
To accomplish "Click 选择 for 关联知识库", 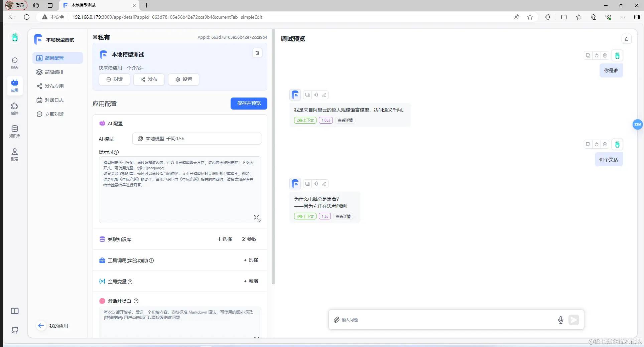I will coord(225,239).
